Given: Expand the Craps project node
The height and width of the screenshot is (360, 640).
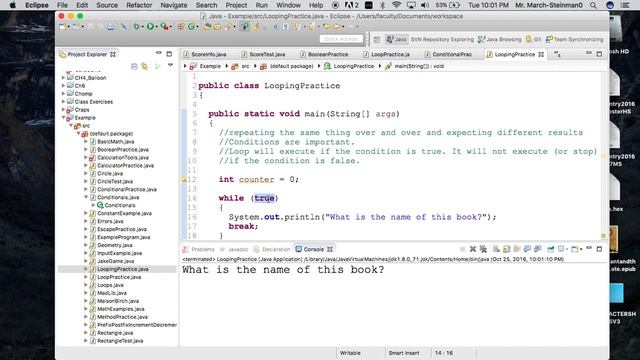Looking at the screenshot, I should (63, 109).
